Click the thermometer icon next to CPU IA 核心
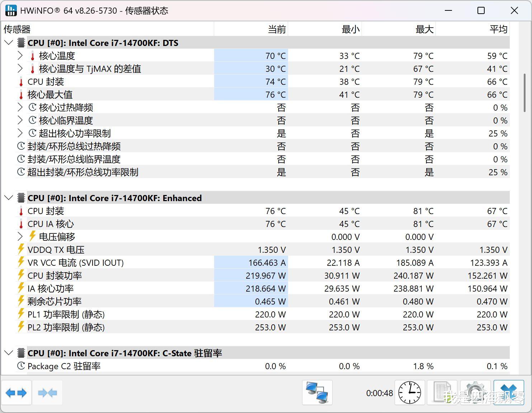Viewport: 532px width, 413px height. click(21, 224)
